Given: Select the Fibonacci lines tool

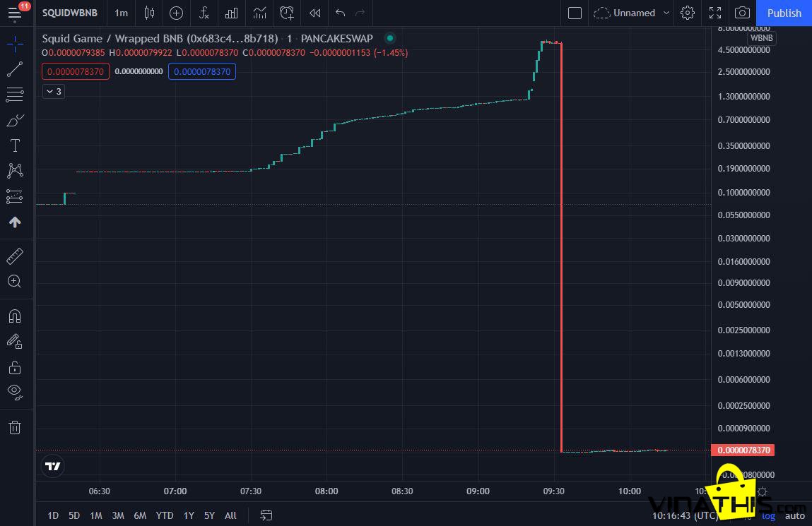Looking at the screenshot, I should point(15,95).
